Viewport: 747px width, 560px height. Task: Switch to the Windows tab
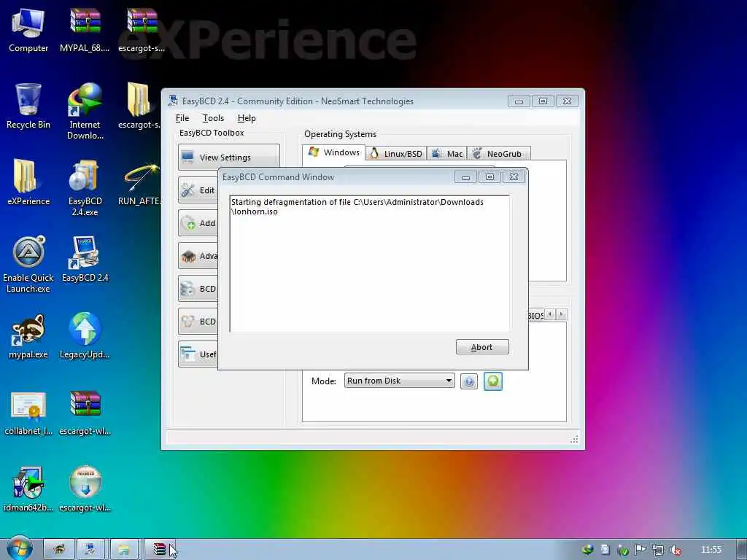pos(333,152)
